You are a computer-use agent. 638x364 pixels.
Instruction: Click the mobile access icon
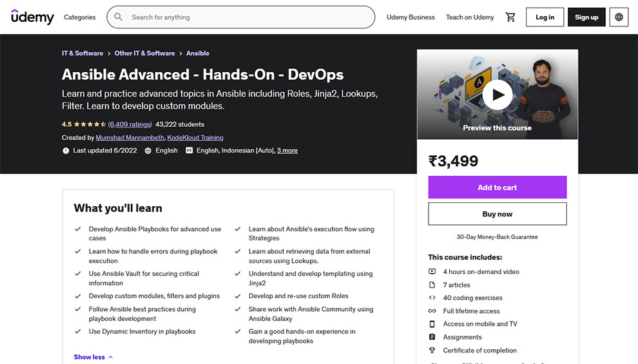(x=432, y=324)
